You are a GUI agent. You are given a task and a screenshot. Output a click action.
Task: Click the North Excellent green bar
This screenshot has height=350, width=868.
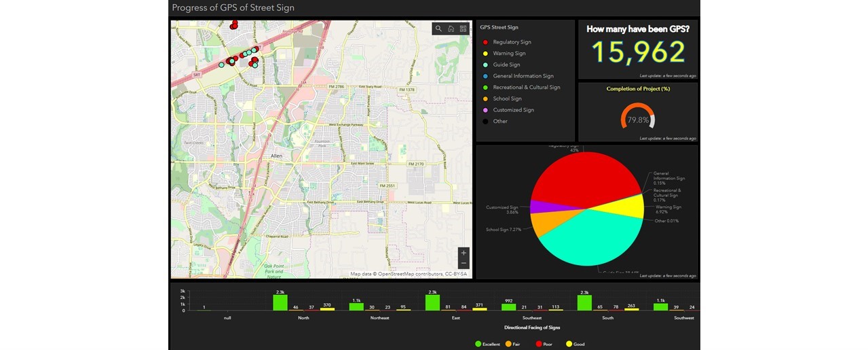click(280, 302)
